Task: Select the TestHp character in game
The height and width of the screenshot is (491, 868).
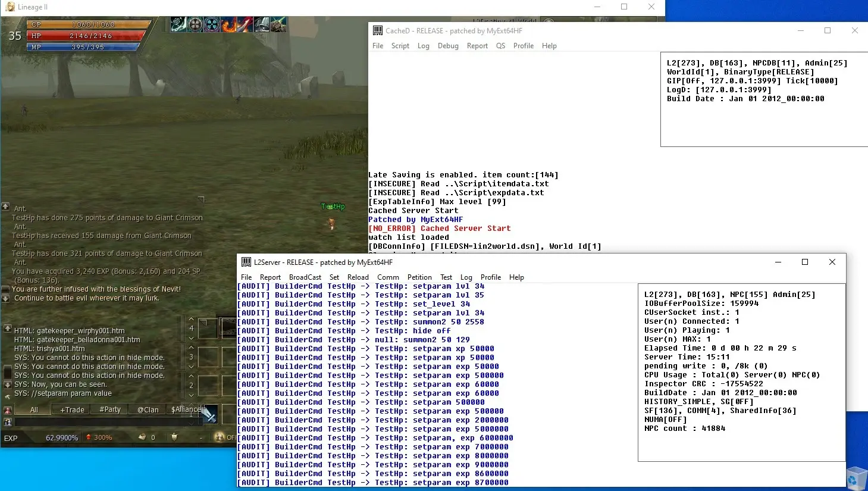Action: pos(332,223)
